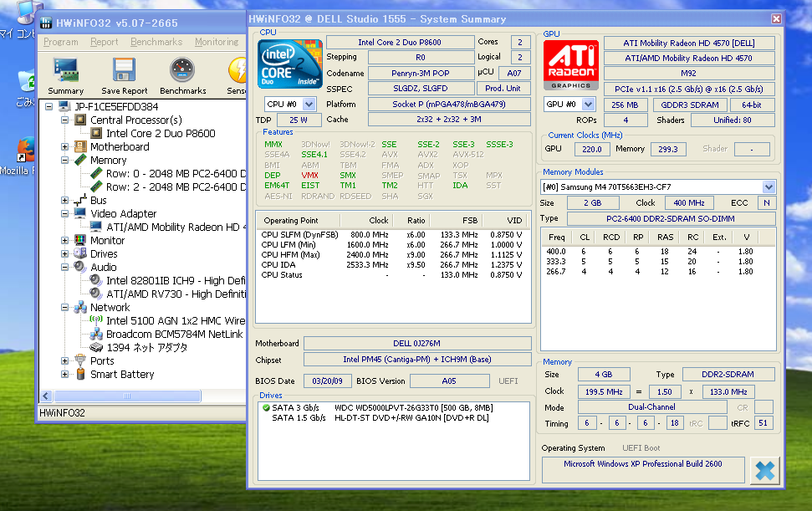Click the ATI Radeon Graphics logo
The height and width of the screenshot is (511, 812).
click(x=570, y=65)
